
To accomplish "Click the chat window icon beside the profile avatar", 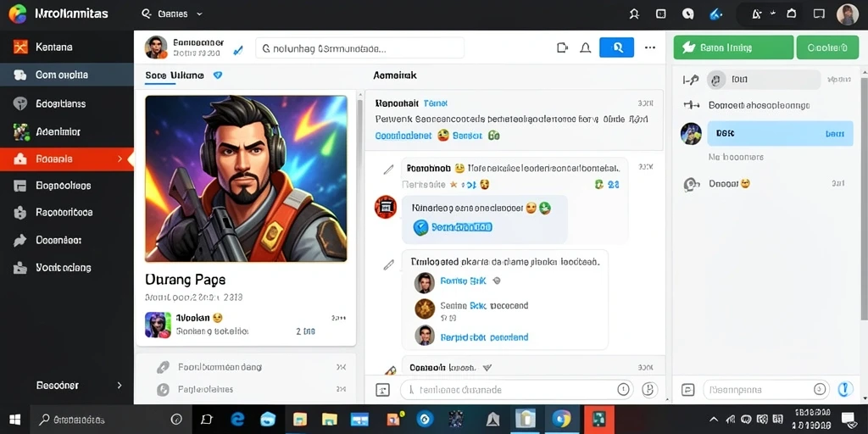I will pos(820,14).
